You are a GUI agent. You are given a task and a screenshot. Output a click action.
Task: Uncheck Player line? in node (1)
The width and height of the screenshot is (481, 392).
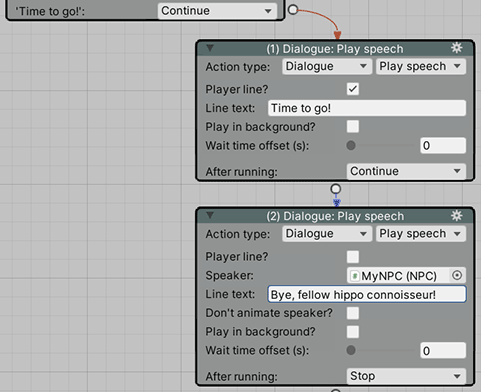353,89
